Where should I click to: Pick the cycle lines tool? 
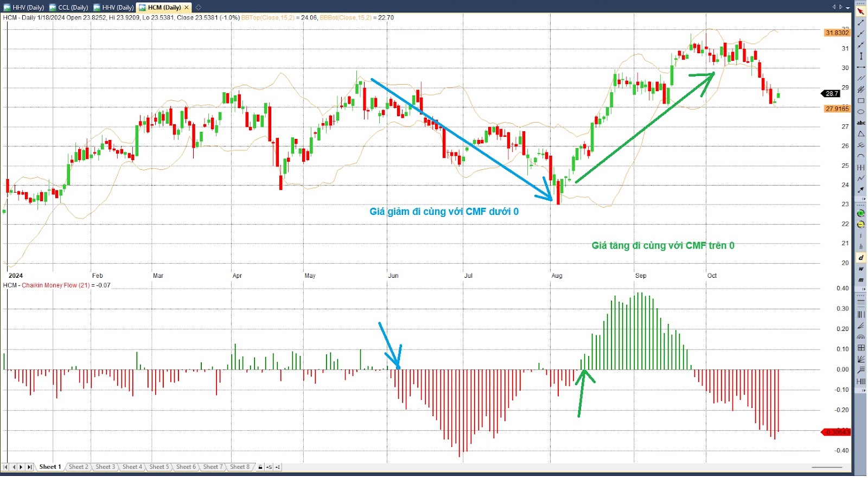[861, 167]
